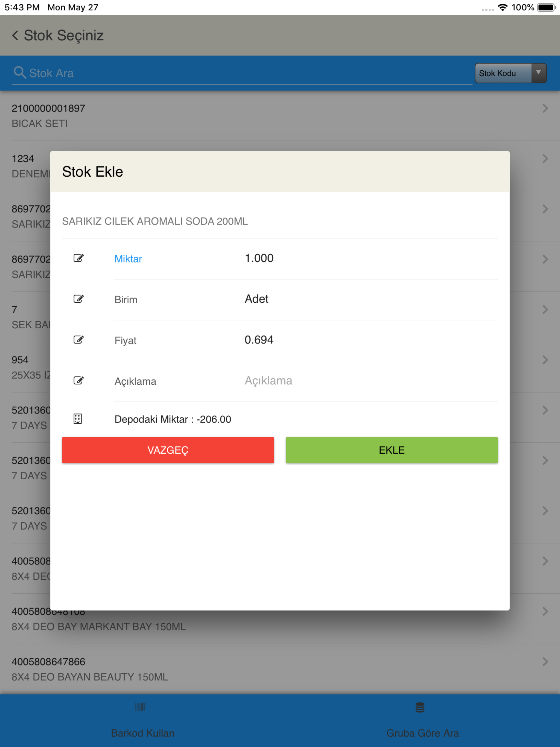Open the 1234 DENEME row chevron
Image resolution: width=560 pixels, height=747 pixels.
(x=545, y=159)
